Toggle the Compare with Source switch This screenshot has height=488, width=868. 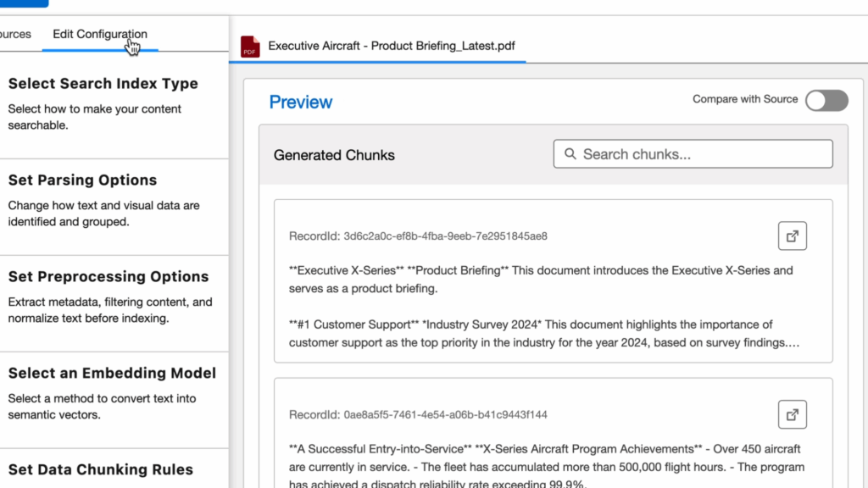tap(826, 101)
